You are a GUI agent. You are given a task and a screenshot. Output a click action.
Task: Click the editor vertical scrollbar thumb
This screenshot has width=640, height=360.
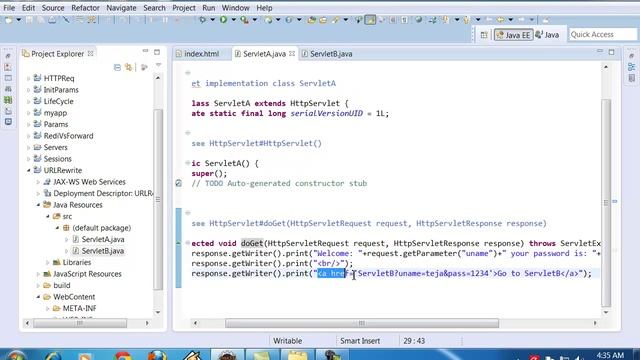click(x=606, y=202)
